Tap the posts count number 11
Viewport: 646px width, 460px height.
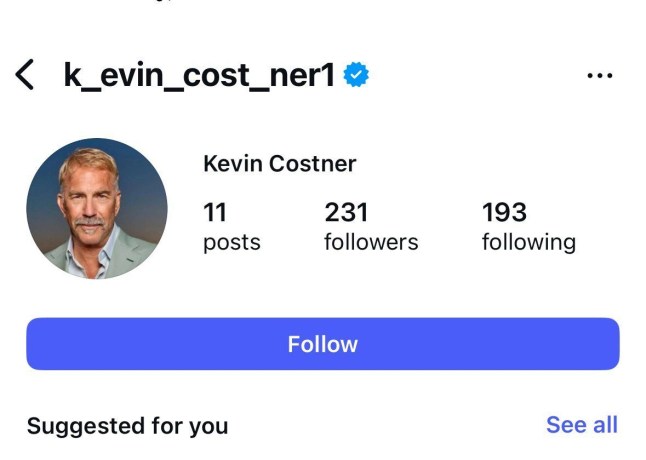[214, 212]
